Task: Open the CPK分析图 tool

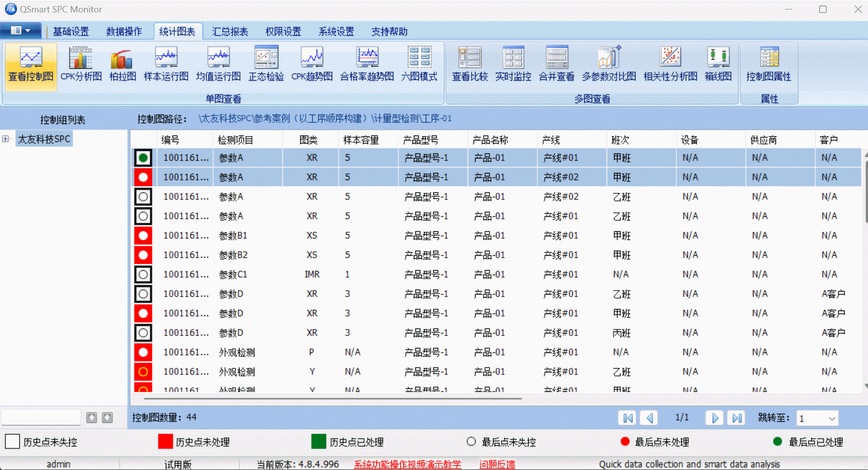Action: point(80,64)
